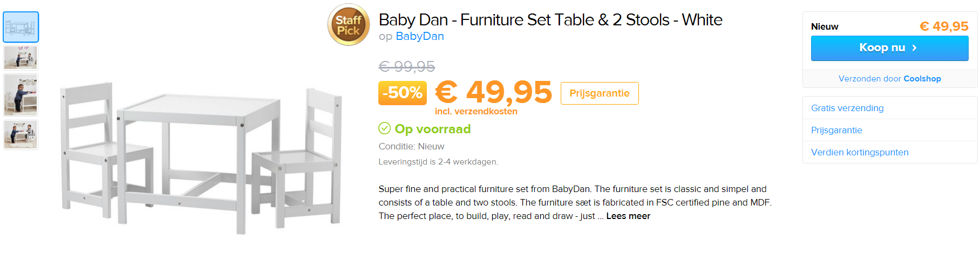The width and height of the screenshot is (980, 260).
Task: Click the Nieuw condition label in buy box
Action: (x=824, y=26)
